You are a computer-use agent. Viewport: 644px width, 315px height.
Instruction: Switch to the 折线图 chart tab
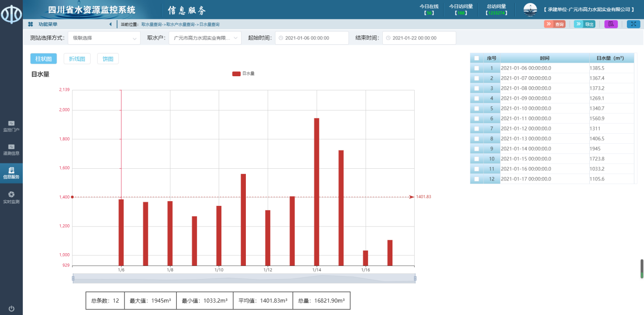[x=77, y=59]
